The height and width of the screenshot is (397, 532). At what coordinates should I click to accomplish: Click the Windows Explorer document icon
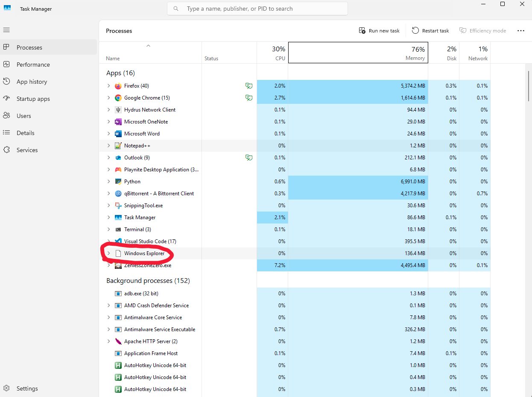pos(118,253)
